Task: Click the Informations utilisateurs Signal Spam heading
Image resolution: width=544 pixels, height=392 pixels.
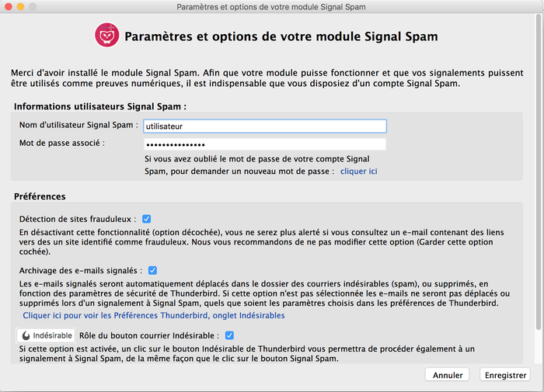Action: coord(100,106)
